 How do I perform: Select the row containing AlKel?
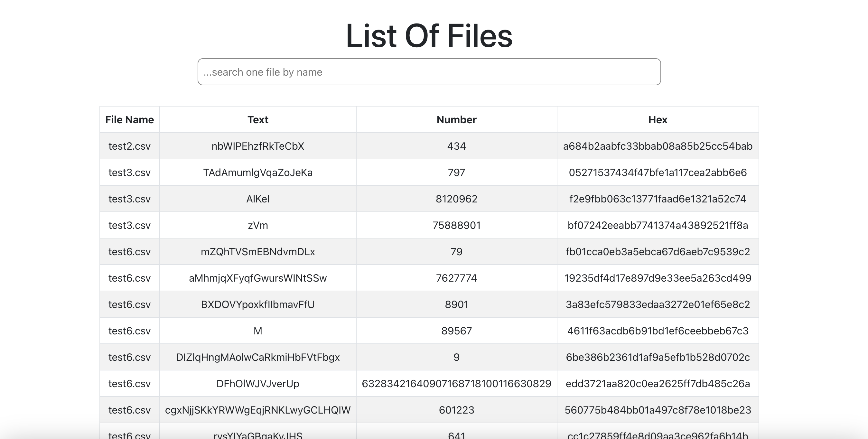point(258,199)
